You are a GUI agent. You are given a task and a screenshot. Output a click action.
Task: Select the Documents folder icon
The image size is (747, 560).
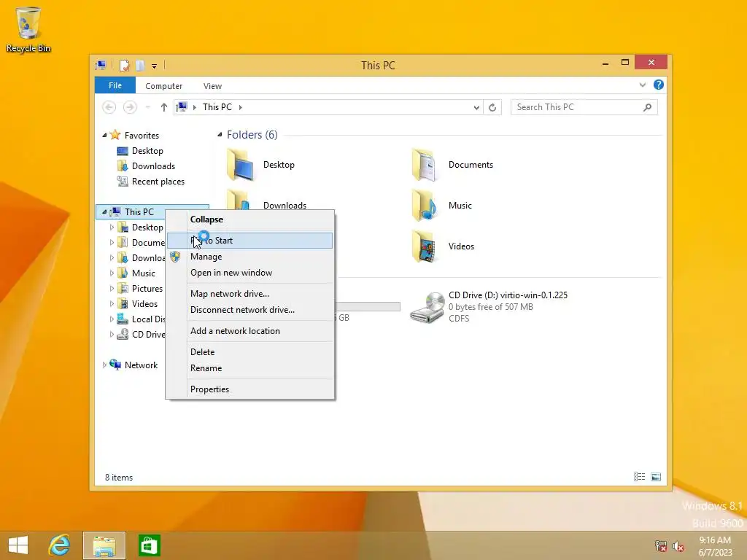425,165
